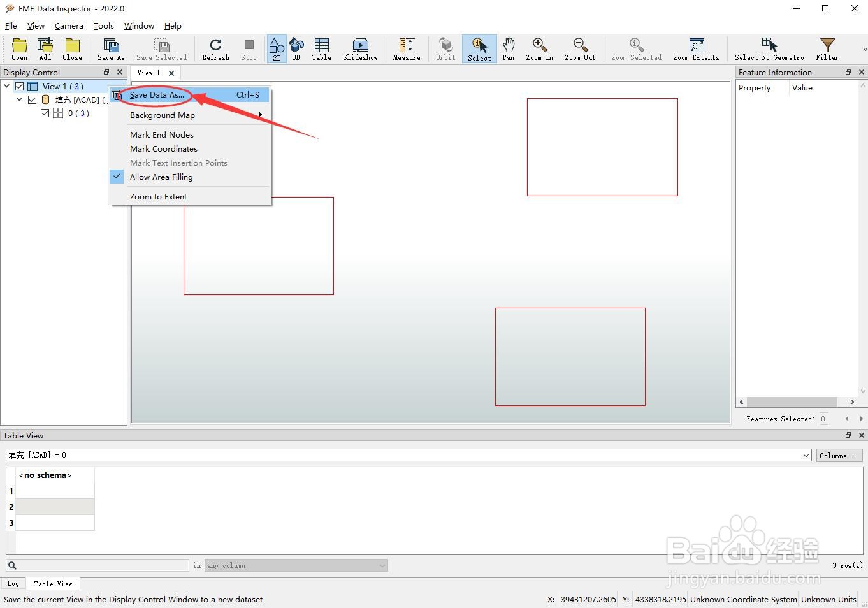Click Select No Geometry icon
Image resolution: width=868 pixels, height=608 pixels.
pos(769,49)
